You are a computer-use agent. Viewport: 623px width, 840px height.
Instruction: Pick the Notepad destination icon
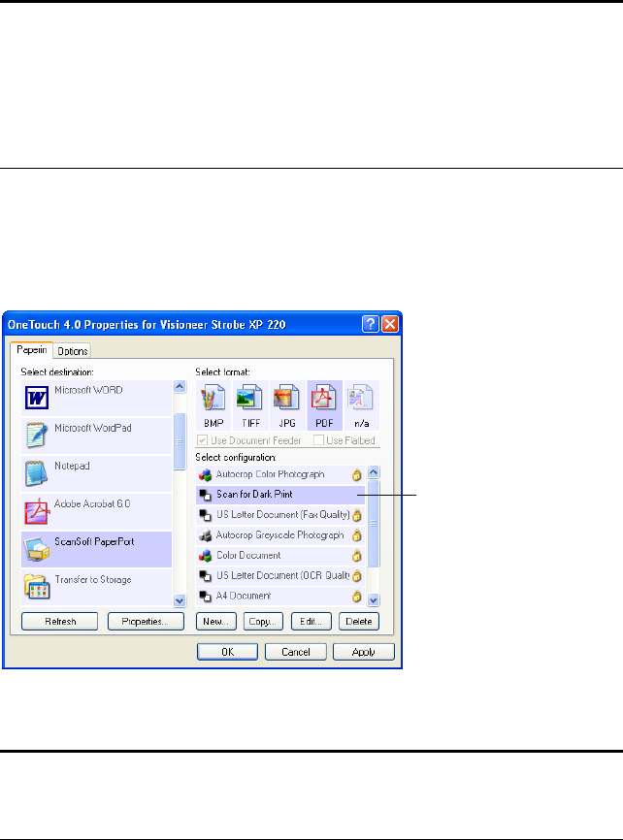37,473
